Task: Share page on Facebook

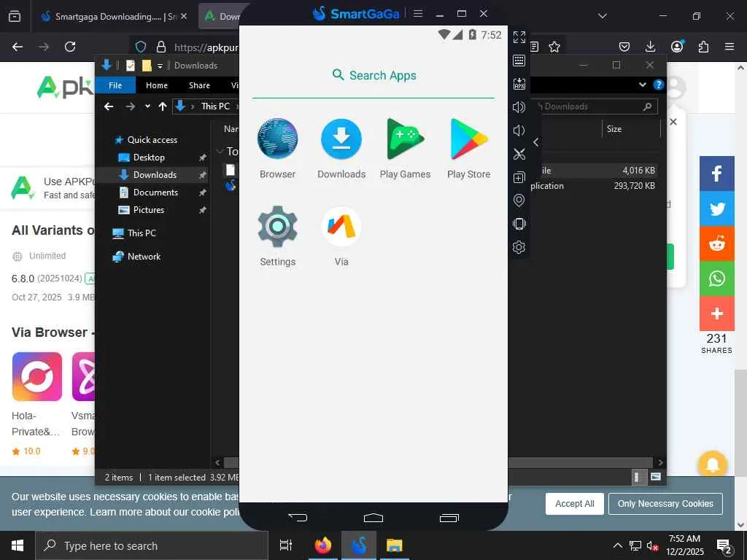Action: (x=716, y=174)
